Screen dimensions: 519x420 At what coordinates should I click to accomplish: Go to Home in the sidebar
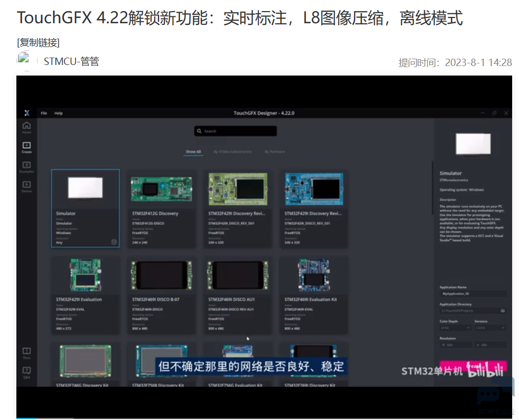[27, 127]
